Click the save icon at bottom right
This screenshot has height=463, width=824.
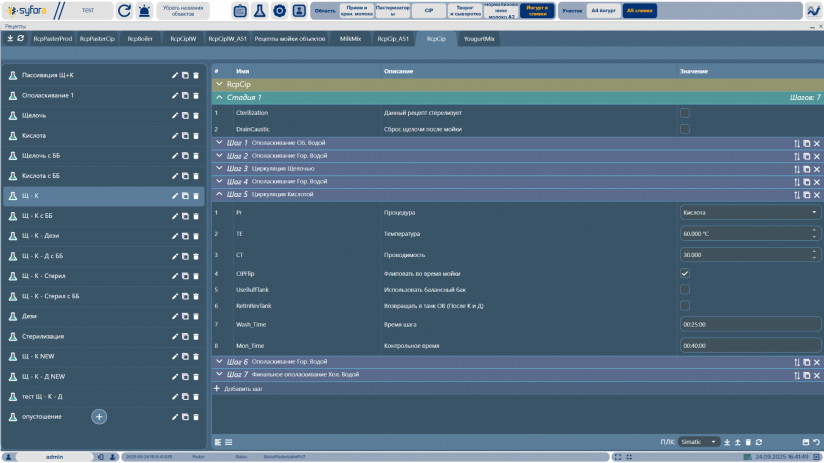805,441
